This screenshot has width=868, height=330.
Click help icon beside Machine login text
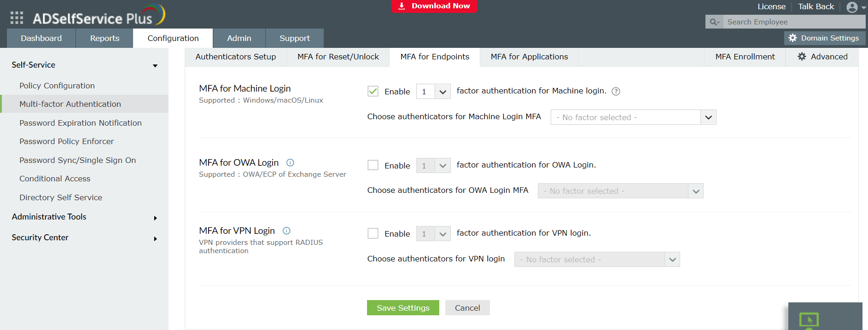[x=616, y=91]
